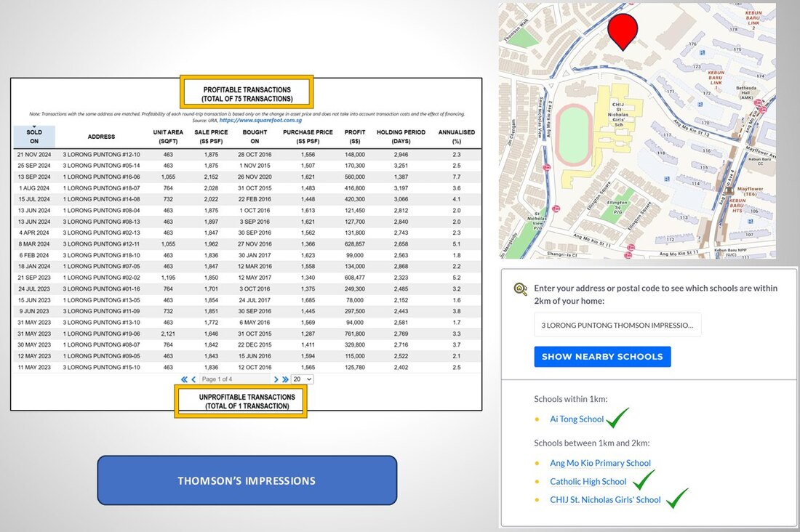
Task: Go to next page arrow
Action: point(276,379)
